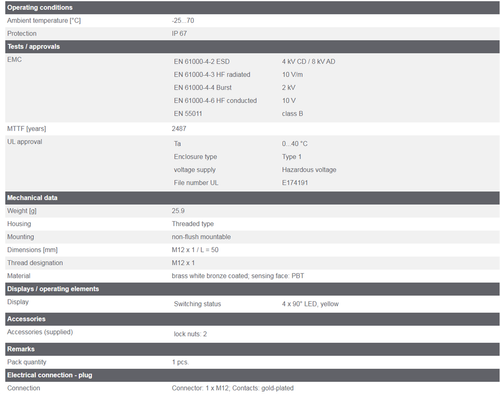Select the File number UL sub-label
This screenshot has width=500, height=394.
point(196,183)
